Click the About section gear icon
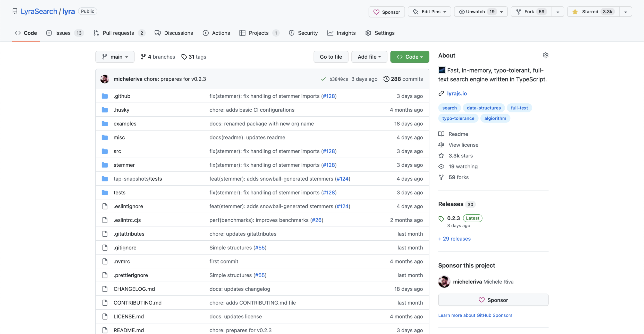The height and width of the screenshot is (334, 644). coord(545,55)
